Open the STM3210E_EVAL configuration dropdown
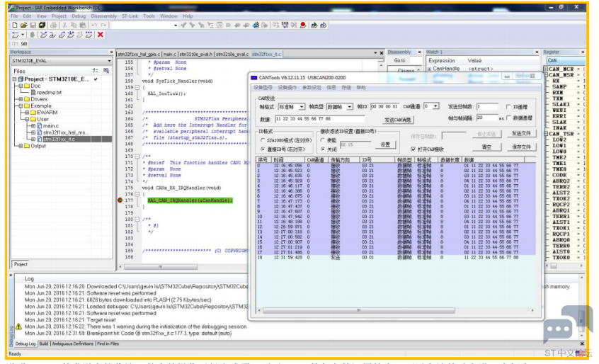Viewport: 599px width, 364px height. tap(109, 61)
